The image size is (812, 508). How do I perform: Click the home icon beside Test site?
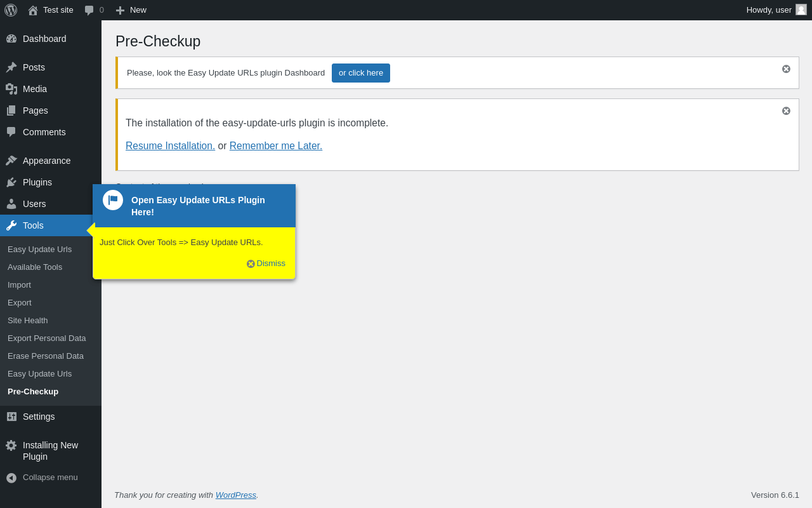point(33,10)
